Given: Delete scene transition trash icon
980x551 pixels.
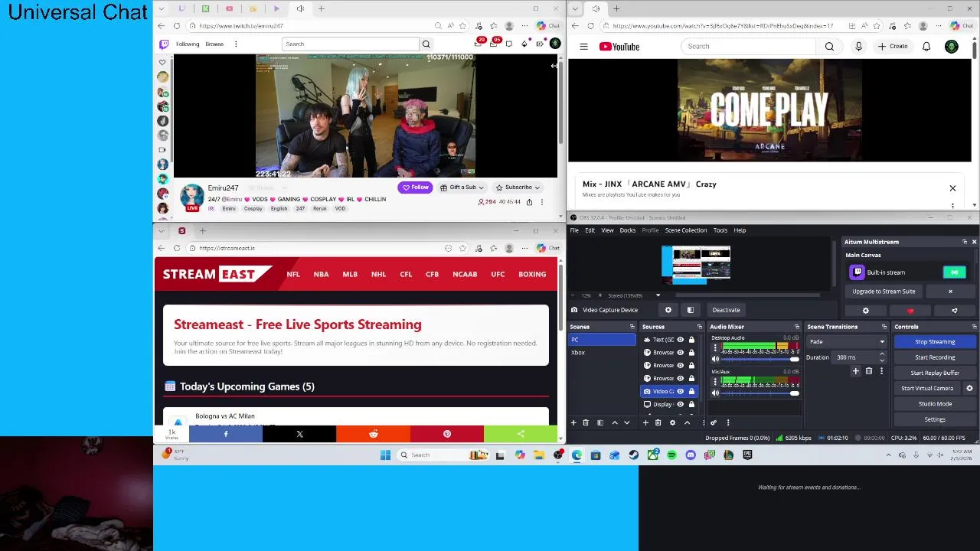Looking at the screenshot, I should [x=868, y=371].
